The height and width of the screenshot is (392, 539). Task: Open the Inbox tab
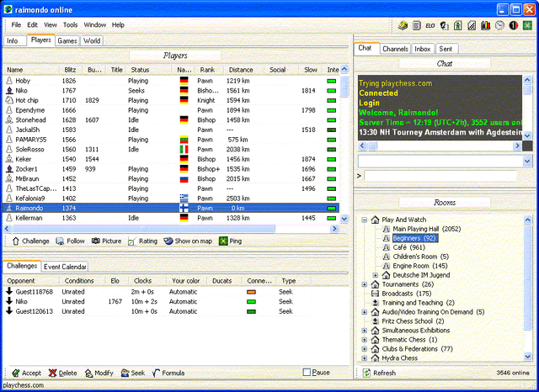coord(423,49)
